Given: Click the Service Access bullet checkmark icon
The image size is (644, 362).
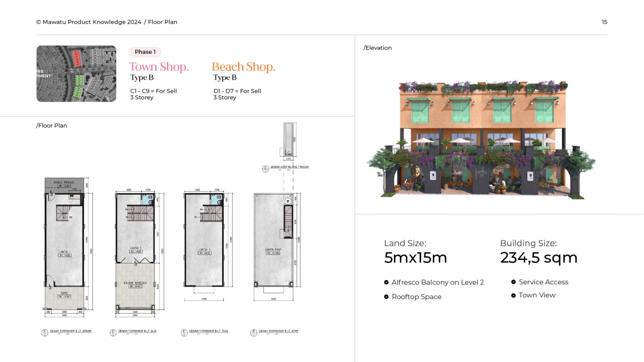Looking at the screenshot, I should pyautogui.click(x=513, y=282).
